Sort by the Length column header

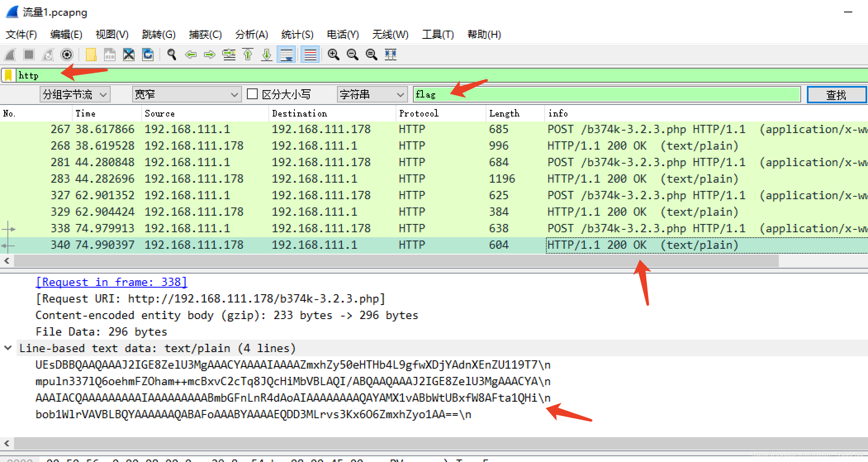click(515, 113)
